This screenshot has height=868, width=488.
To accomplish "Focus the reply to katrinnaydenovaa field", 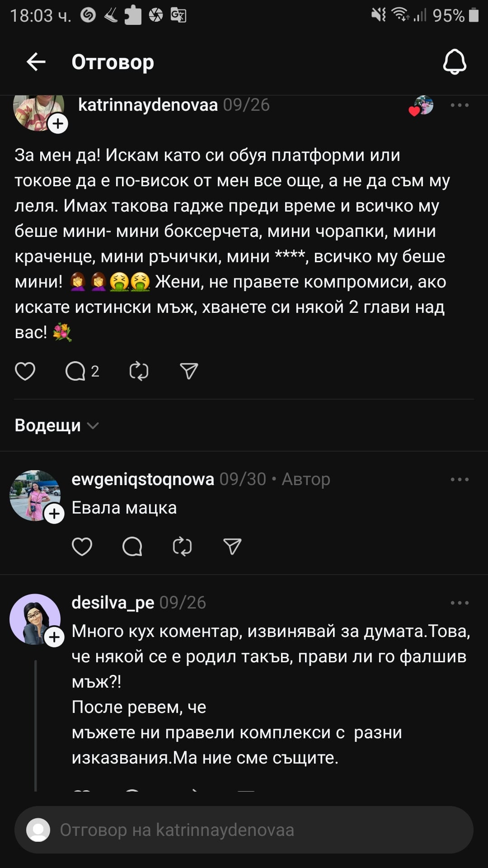I will click(x=244, y=830).
